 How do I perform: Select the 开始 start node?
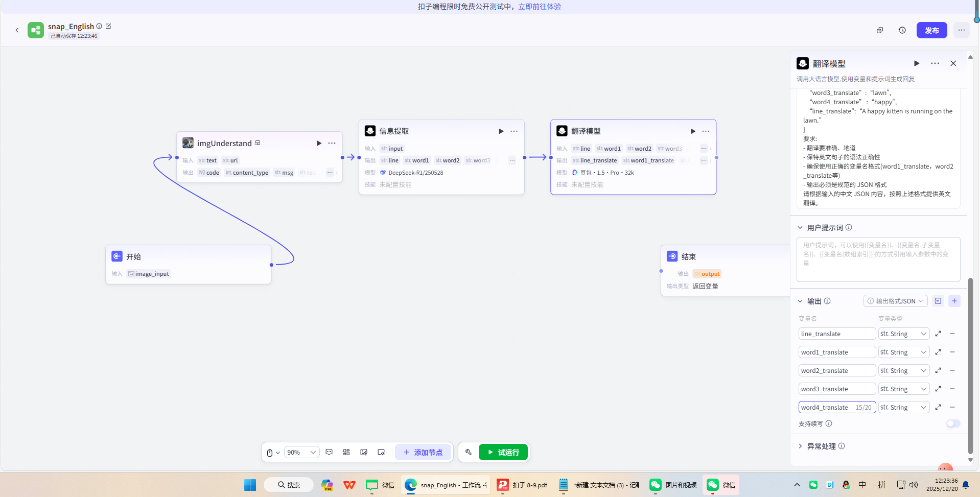(x=188, y=264)
